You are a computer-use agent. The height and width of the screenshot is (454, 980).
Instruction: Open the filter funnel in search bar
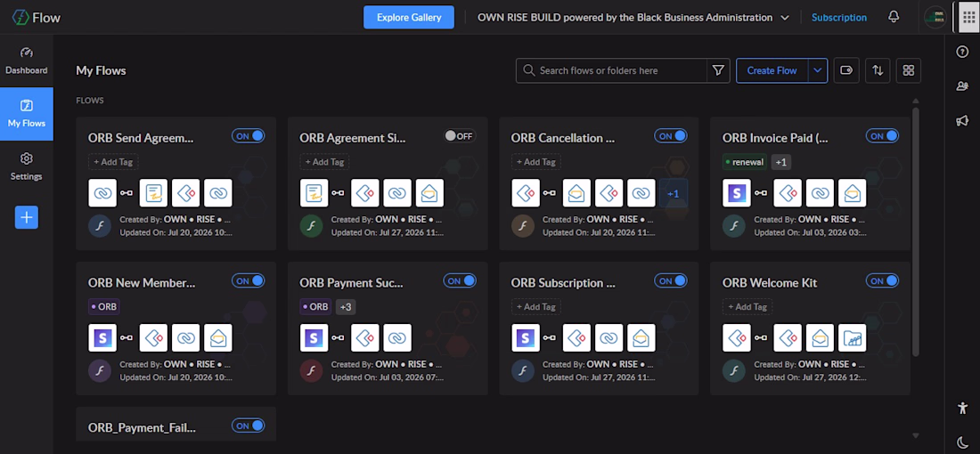718,70
